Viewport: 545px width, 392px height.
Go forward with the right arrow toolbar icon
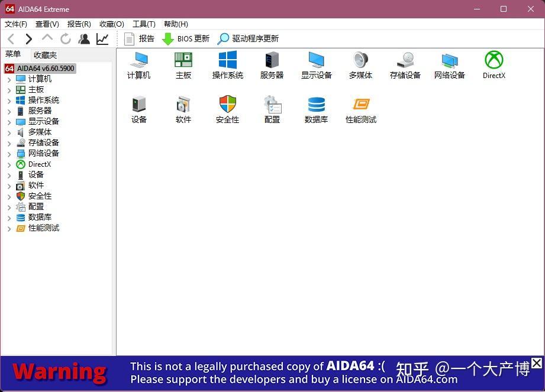pos(28,38)
